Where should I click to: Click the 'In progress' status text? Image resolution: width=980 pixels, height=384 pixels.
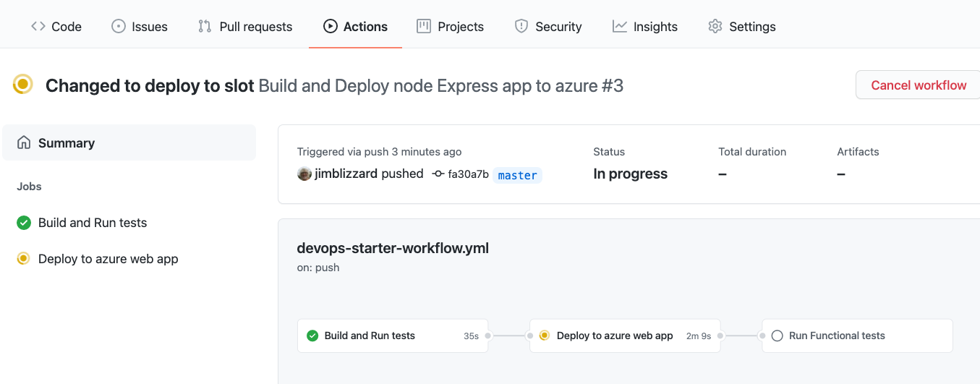pyautogui.click(x=630, y=174)
